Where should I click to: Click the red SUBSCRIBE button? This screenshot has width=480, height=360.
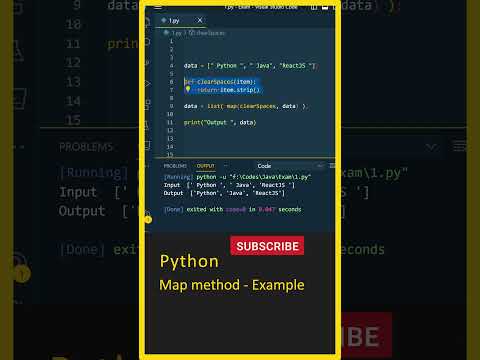point(267,246)
